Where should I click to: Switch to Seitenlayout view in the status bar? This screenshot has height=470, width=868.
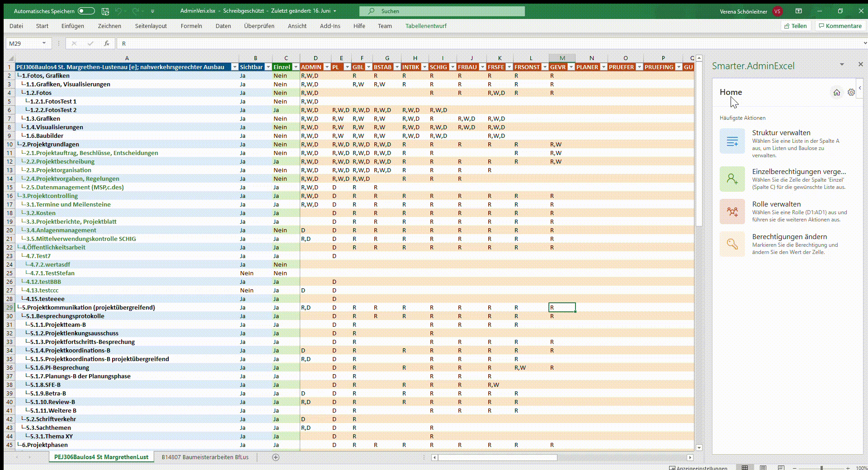pos(764,468)
